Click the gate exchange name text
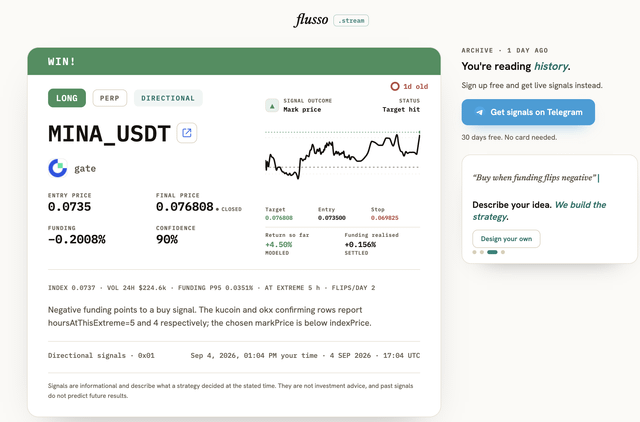640x422 pixels. pos(85,169)
